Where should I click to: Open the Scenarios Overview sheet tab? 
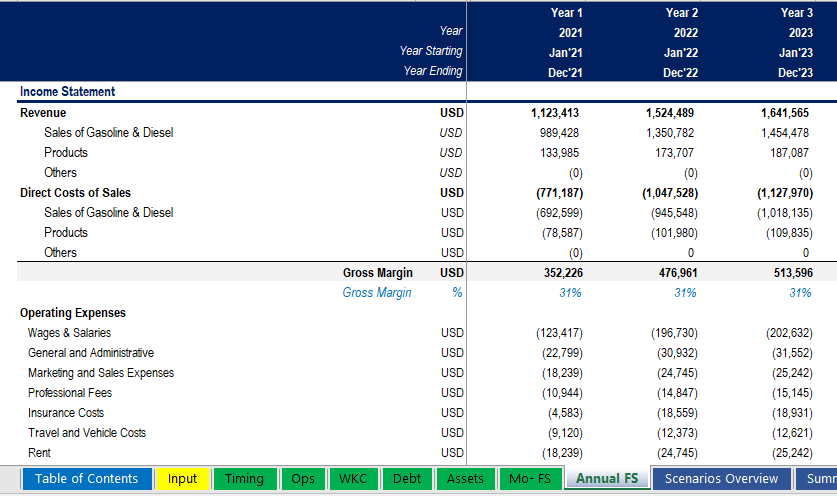pyautogui.click(x=721, y=478)
